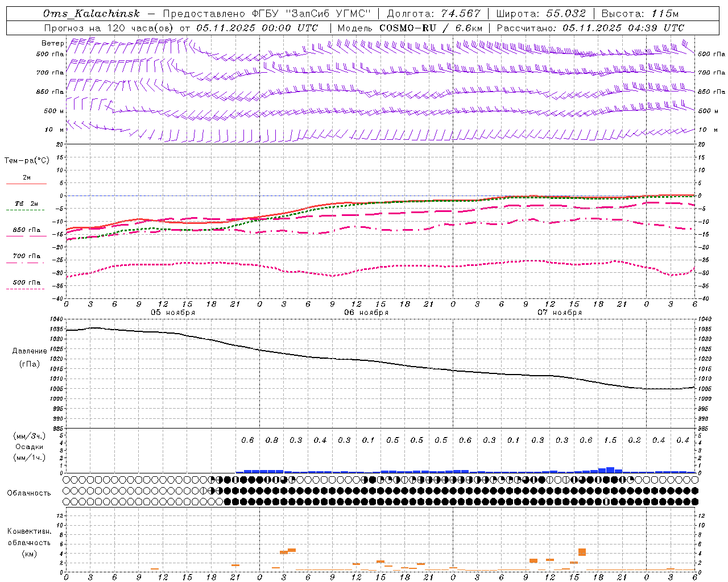Select the 850 гПа temperature legend entry
Screen dimensions: 728x582
pyautogui.click(x=27, y=230)
